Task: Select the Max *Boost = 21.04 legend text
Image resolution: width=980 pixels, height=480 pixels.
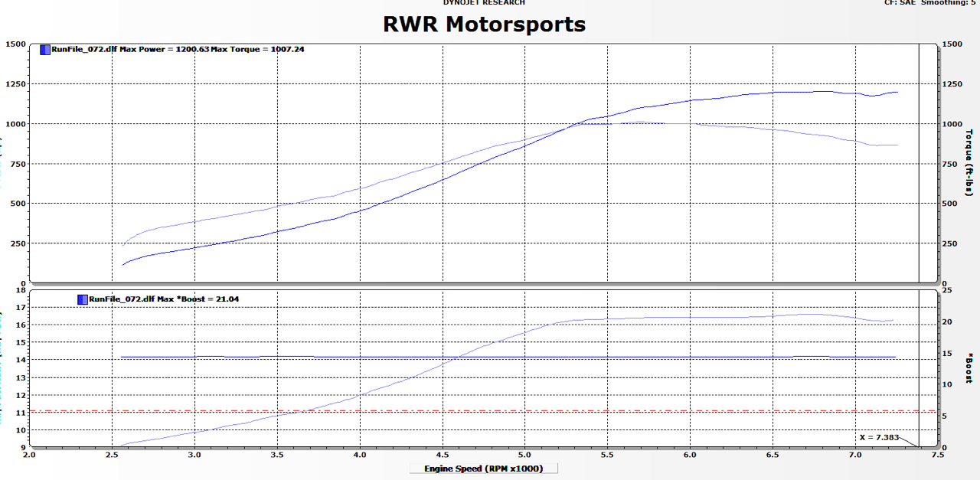Action: click(x=198, y=299)
